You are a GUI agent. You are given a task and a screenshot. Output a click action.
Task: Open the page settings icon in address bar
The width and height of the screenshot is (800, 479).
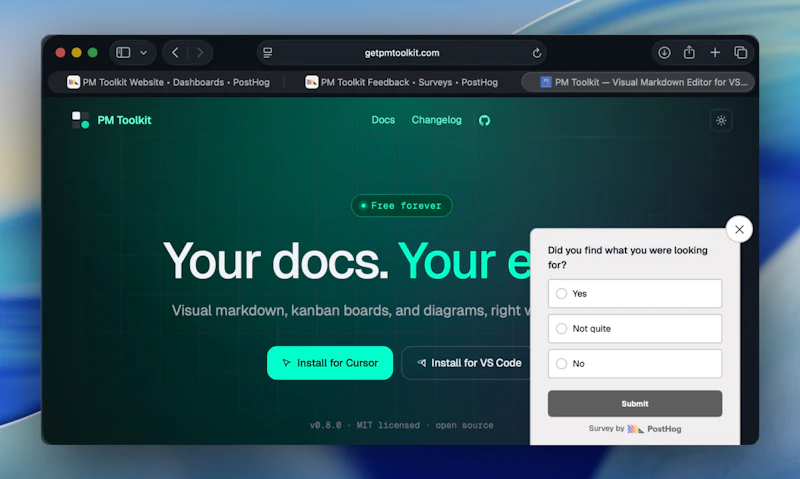click(267, 53)
